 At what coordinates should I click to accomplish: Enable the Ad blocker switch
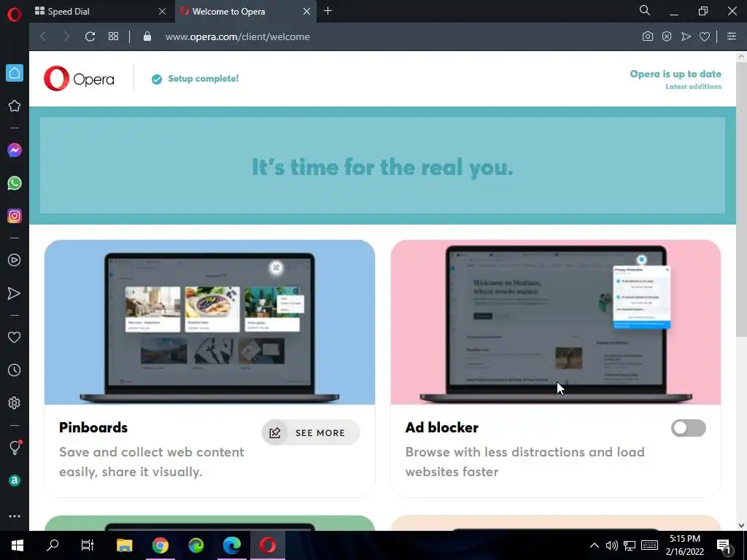(689, 428)
